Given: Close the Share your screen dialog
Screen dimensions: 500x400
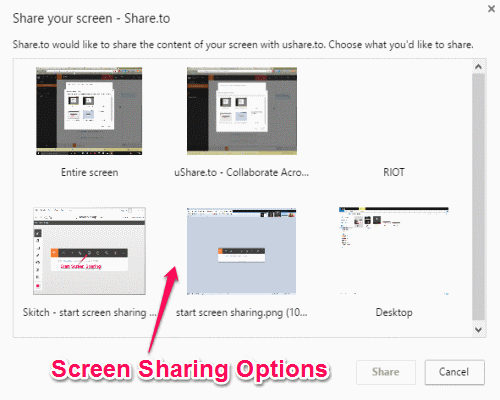Looking at the screenshot, I should point(491,9).
